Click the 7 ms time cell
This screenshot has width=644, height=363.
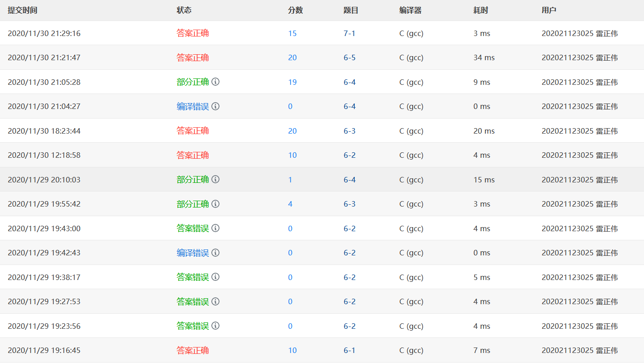click(x=482, y=350)
